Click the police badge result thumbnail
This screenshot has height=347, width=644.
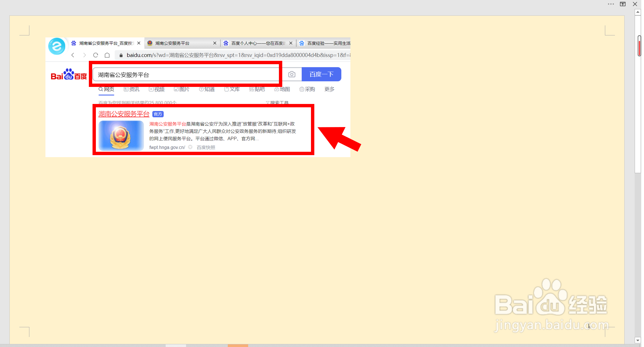[121, 136]
